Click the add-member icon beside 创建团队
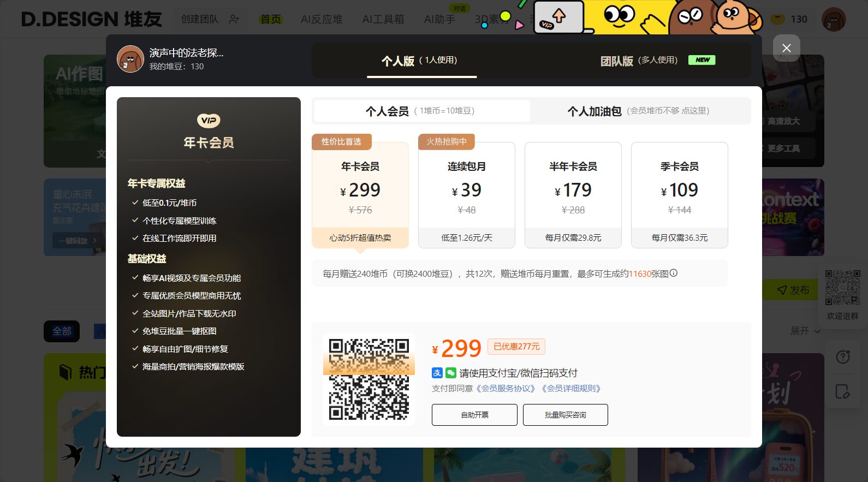The image size is (868, 482). 234,19
